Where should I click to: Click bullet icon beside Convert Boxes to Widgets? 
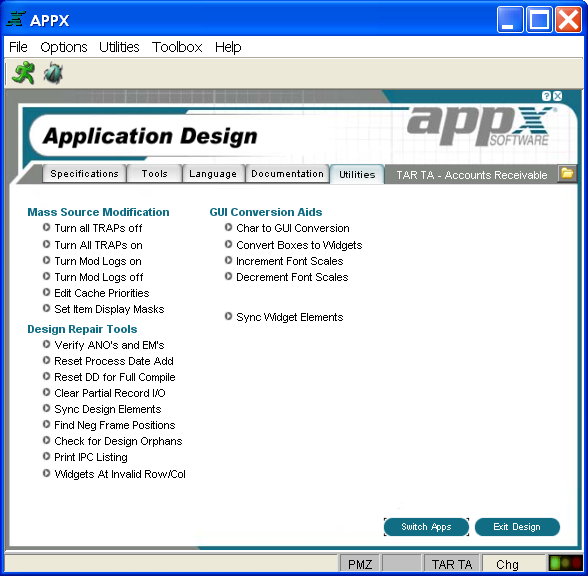tap(228, 244)
